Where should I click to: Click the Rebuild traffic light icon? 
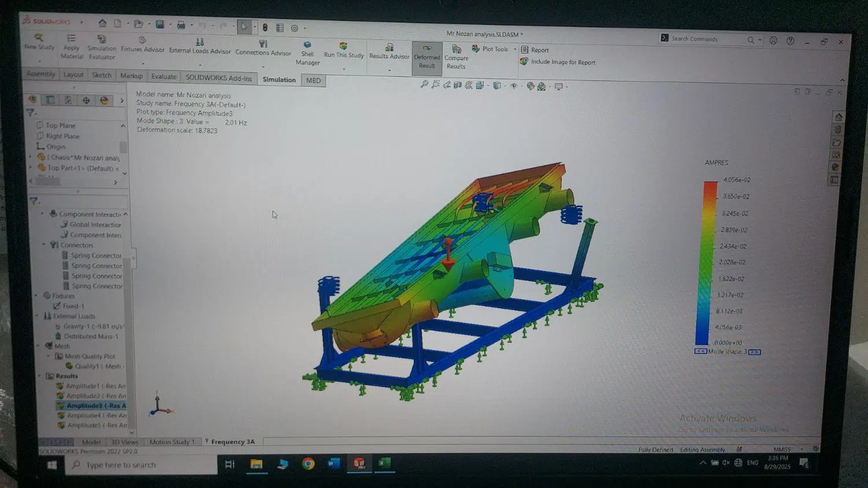pos(265,27)
